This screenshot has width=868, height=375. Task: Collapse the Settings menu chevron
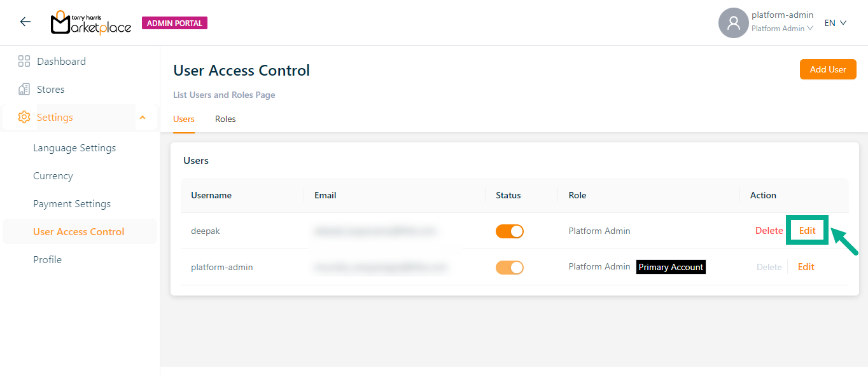coord(143,118)
